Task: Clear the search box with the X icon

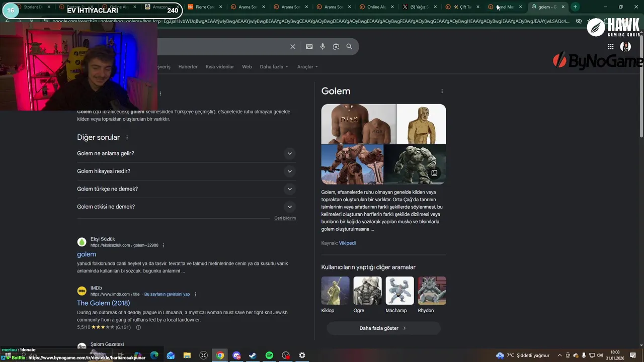Action: (293, 47)
